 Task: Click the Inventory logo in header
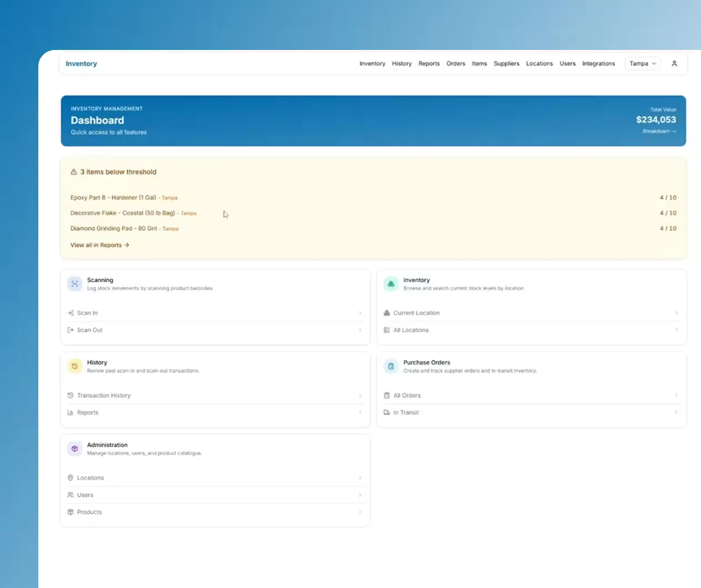click(81, 64)
